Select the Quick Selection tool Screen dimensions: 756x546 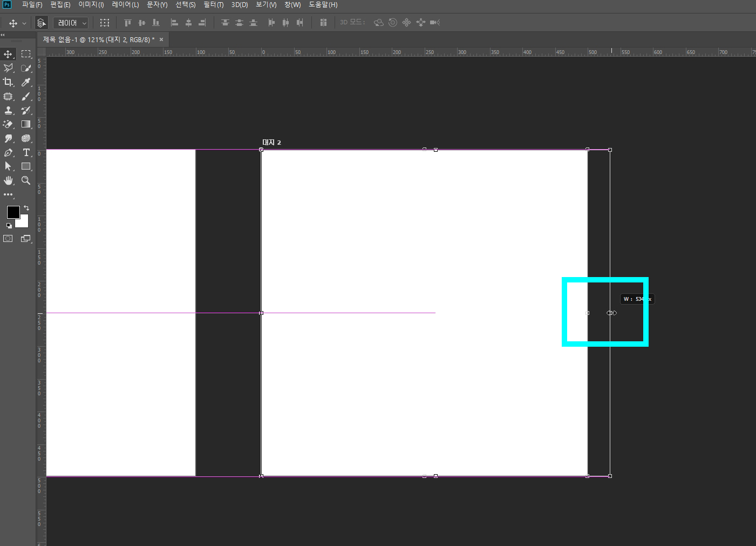(x=26, y=68)
